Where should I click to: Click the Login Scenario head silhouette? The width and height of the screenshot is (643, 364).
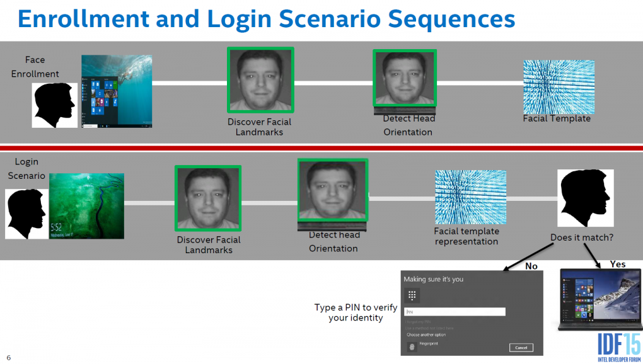[26, 214]
